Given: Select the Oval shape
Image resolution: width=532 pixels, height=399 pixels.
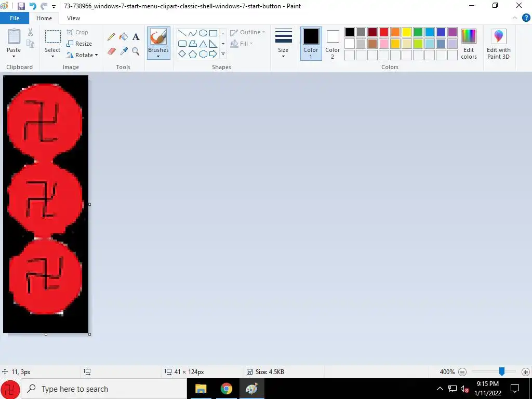Looking at the screenshot, I should 203,33.
